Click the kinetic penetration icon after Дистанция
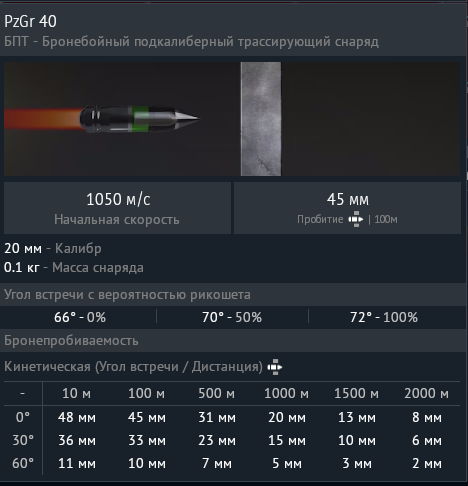468x486 pixels. point(275,367)
